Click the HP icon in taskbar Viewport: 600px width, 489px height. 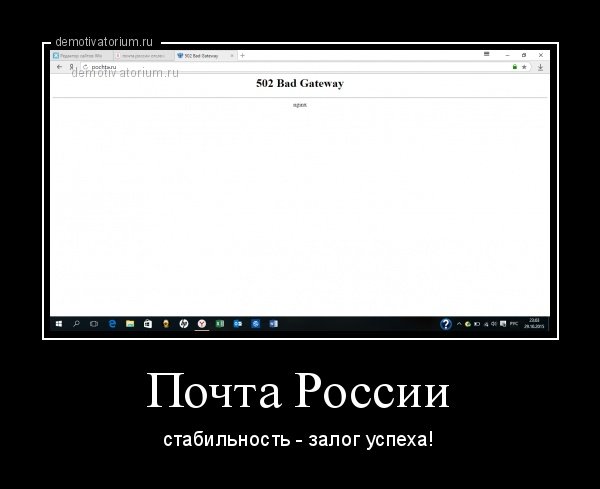[x=183, y=324]
